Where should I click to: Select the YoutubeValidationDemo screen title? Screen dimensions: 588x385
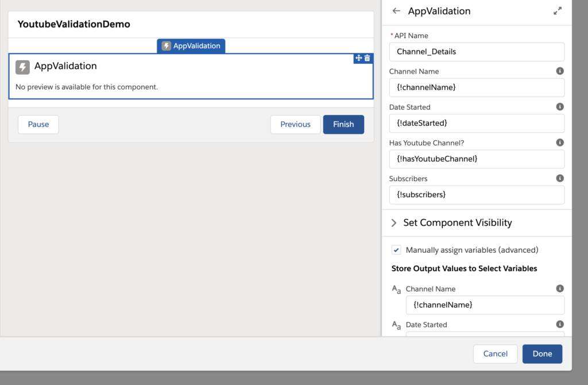click(74, 24)
